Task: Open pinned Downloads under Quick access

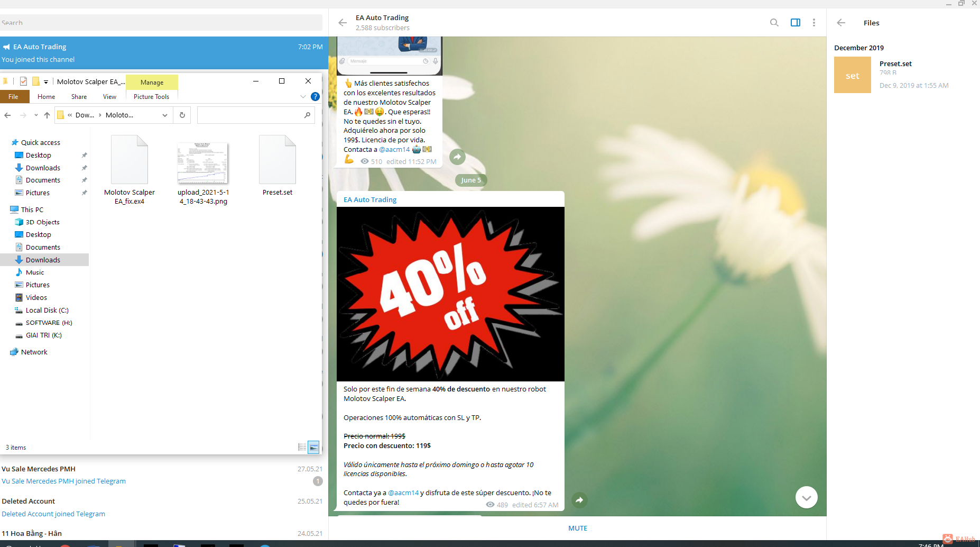Action: [x=43, y=168]
